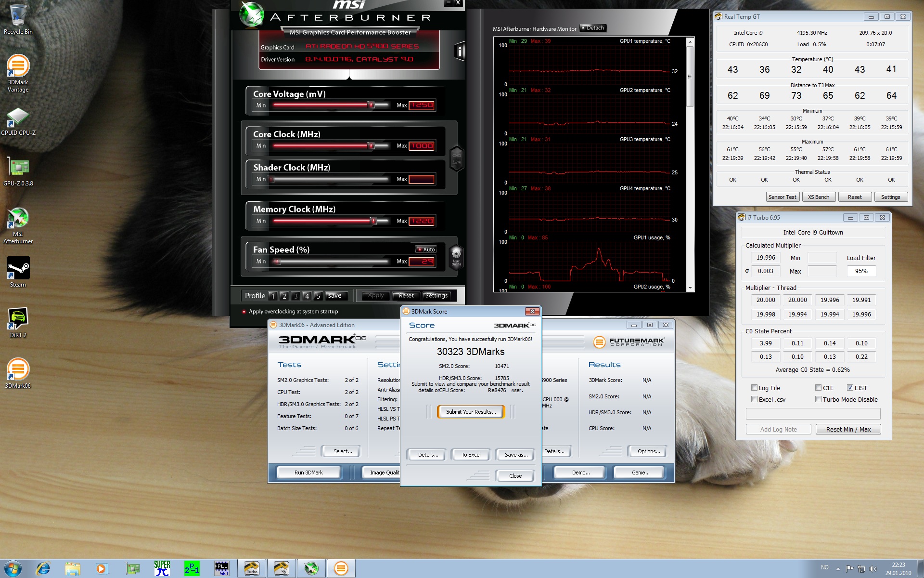The width and height of the screenshot is (924, 578).
Task: Click the Load Filter 95% field
Action: (x=861, y=271)
